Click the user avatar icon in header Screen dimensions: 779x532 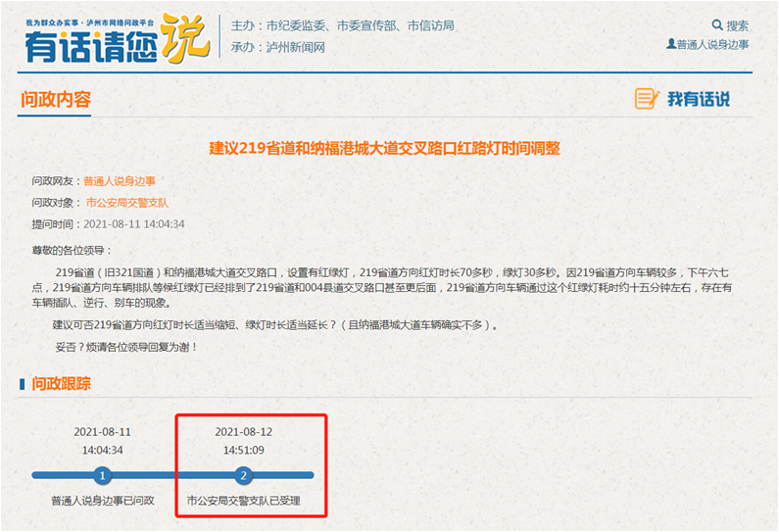point(671,44)
